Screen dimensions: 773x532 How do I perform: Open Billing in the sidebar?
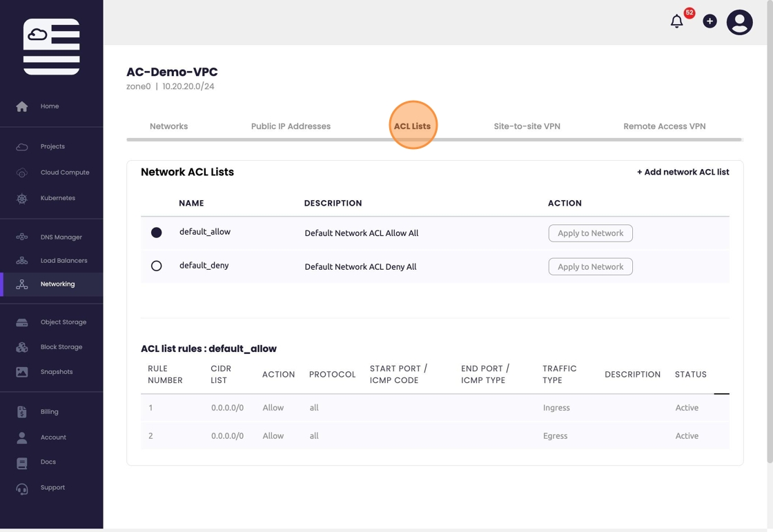(49, 412)
